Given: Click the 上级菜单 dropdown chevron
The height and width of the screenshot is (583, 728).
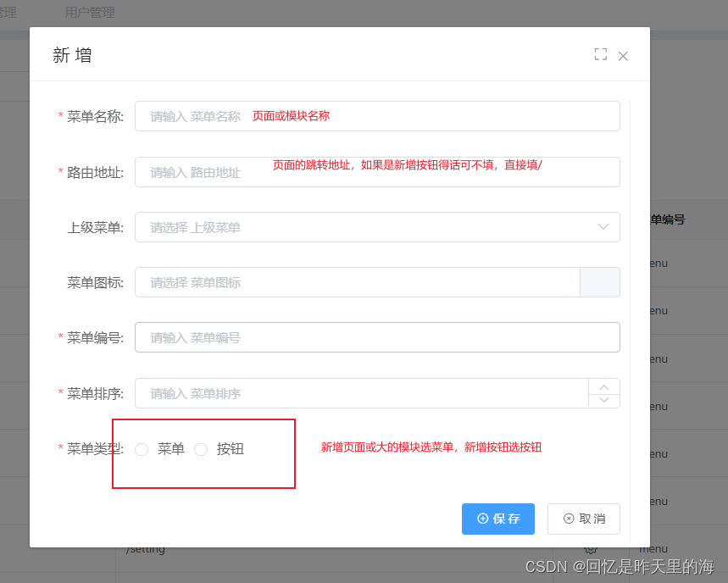Looking at the screenshot, I should coord(603,227).
